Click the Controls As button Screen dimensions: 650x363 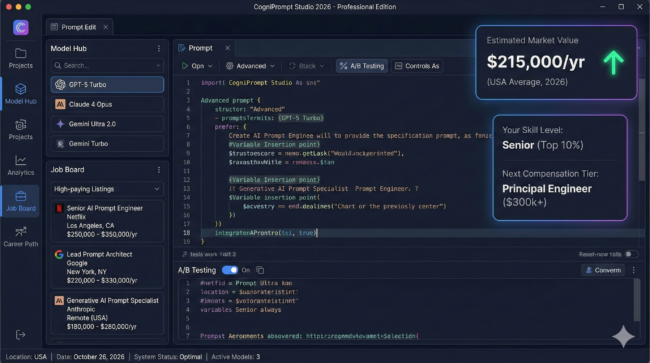point(417,66)
